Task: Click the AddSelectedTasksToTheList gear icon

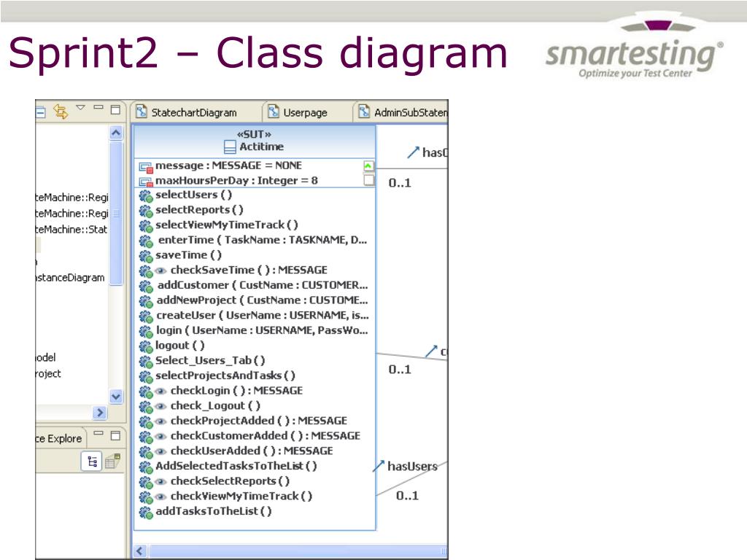Action: (146, 467)
